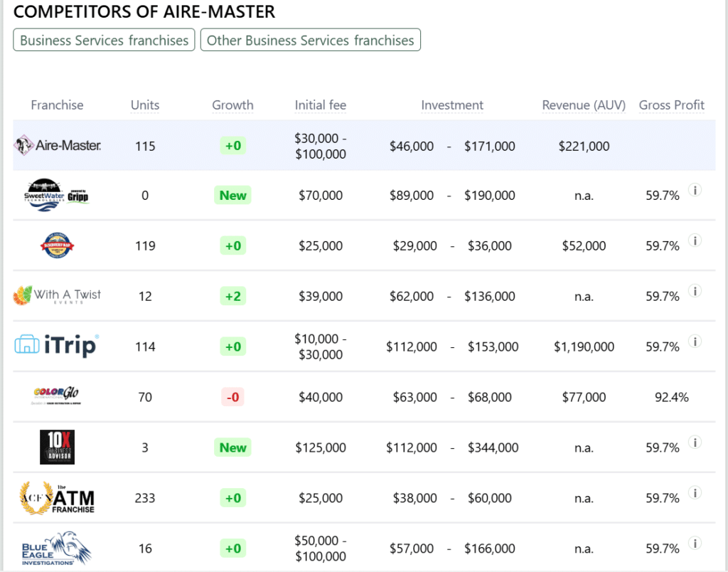This screenshot has width=728, height=572.
Task: Open the Color Glo franchise logo
Action: (57, 396)
